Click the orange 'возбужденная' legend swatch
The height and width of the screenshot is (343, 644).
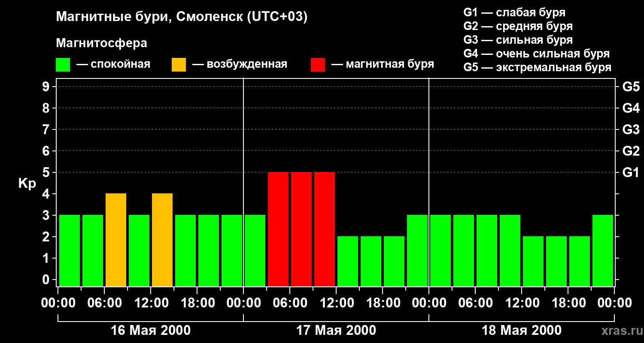(179, 65)
